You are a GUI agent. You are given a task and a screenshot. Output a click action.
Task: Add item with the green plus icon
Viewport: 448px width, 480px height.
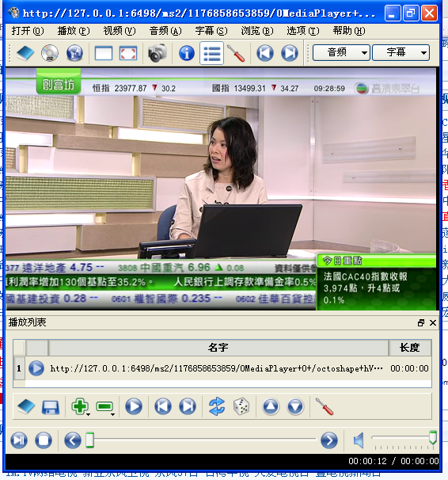click(79, 406)
